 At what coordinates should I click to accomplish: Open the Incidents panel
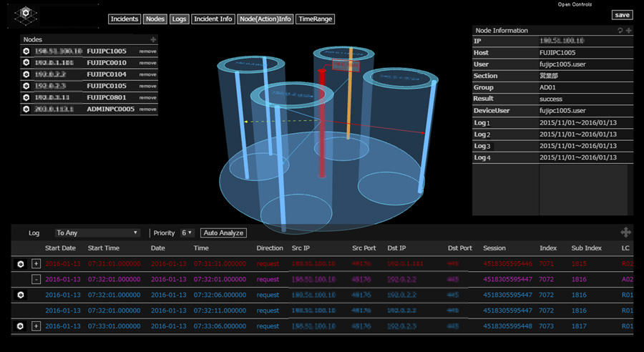point(125,19)
